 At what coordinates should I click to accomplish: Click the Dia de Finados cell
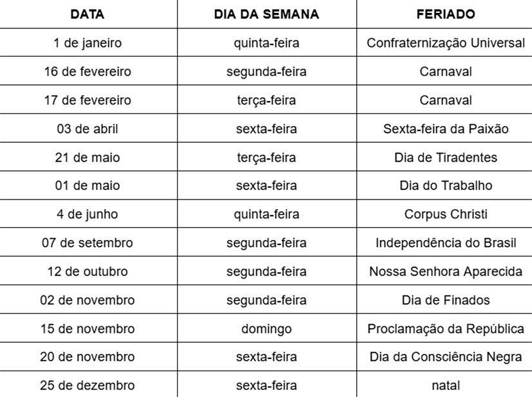[445, 300]
